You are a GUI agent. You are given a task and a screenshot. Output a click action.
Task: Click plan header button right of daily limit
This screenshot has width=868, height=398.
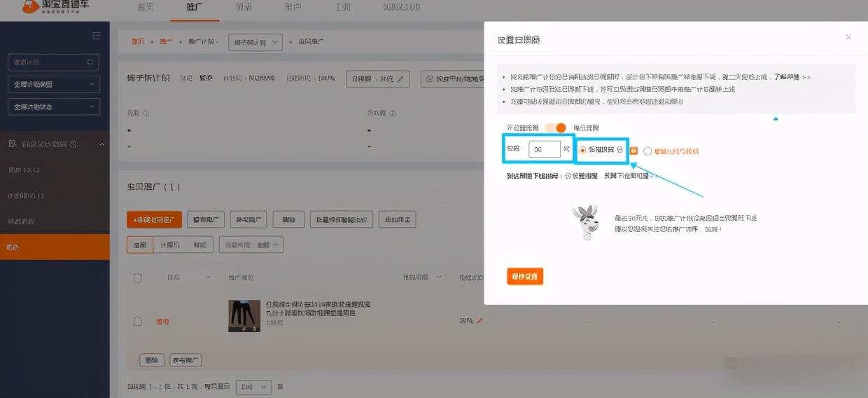[x=454, y=78]
